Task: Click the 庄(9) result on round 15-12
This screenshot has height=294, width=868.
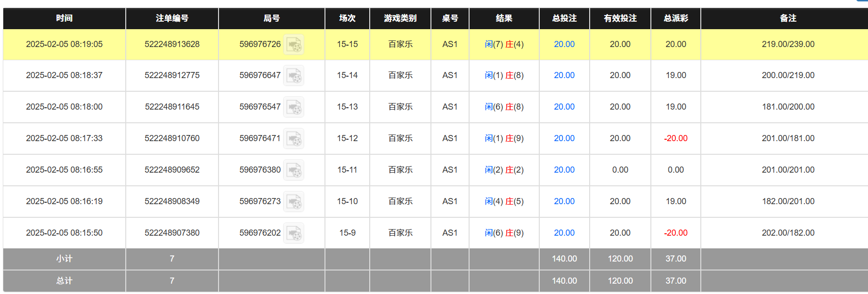Action: [x=514, y=138]
